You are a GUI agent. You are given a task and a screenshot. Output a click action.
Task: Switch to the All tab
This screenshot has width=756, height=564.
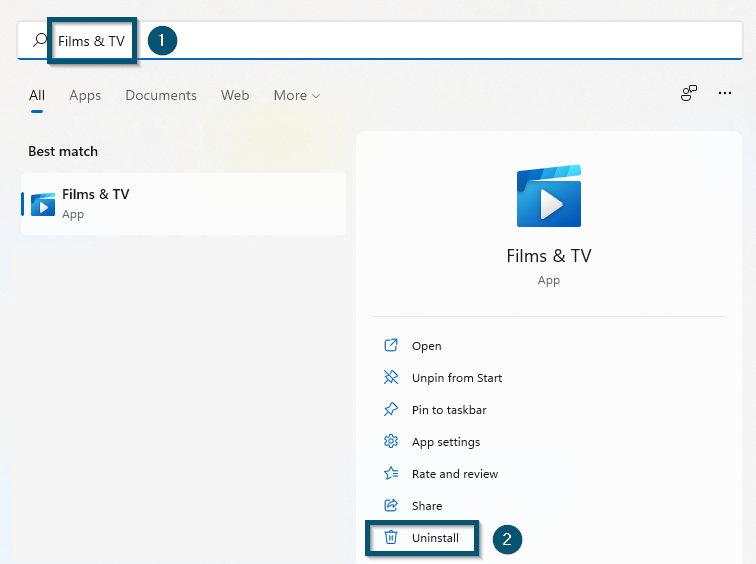click(x=37, y=95)
